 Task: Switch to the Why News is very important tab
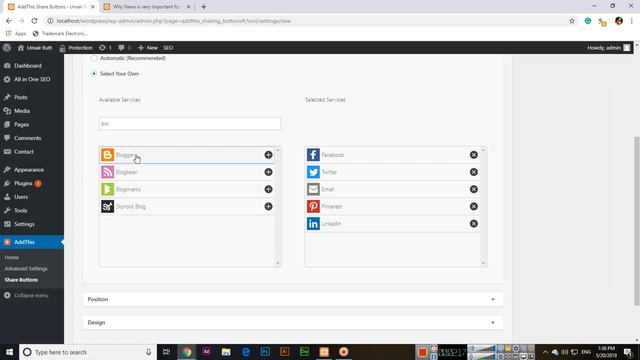(x=146, y=7)
